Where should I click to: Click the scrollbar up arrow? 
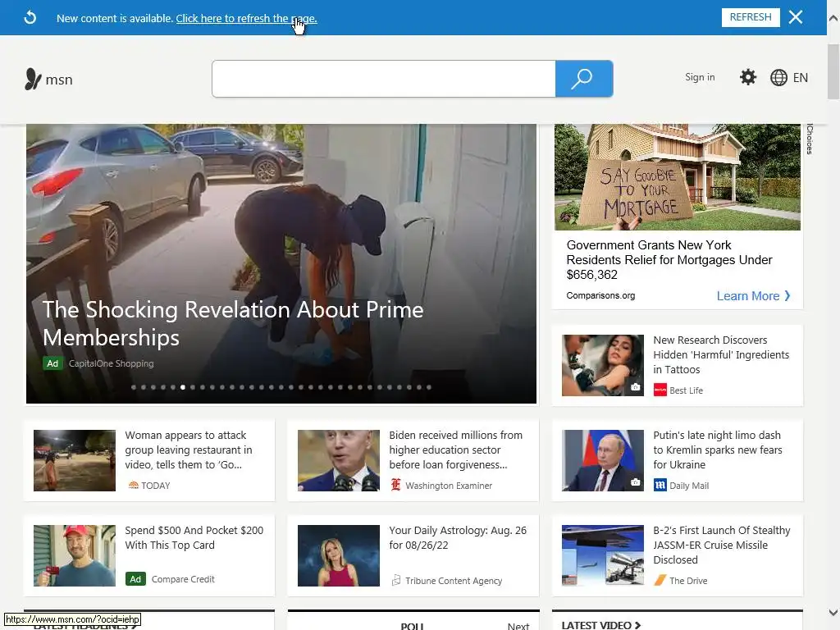coord(833,18)
